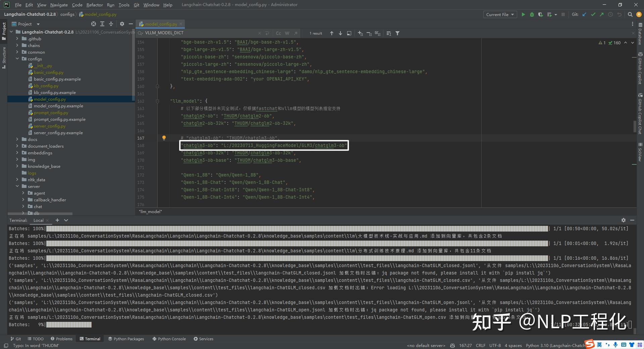The width and height of the screenshot is (644, 349).
Task: Open server_config.py in project tree
Action: 50,126
